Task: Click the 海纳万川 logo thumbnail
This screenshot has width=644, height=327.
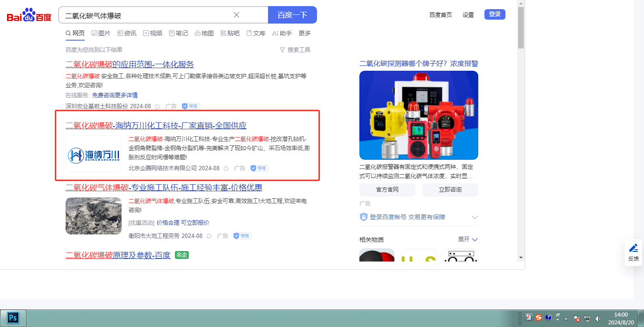Action: (94, 154)
